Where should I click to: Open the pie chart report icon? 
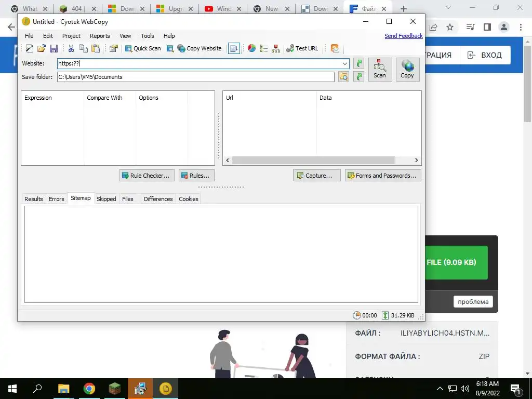click(252, 48)
